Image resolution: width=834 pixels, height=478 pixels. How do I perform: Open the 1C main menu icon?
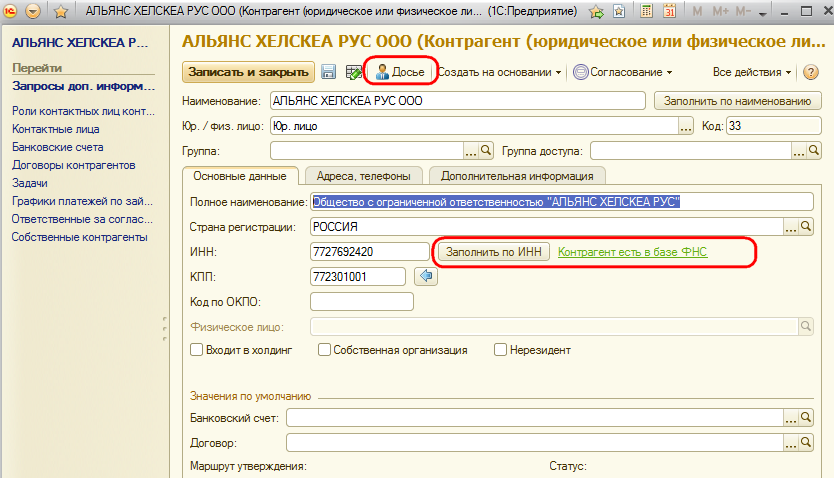pos(11,11)
